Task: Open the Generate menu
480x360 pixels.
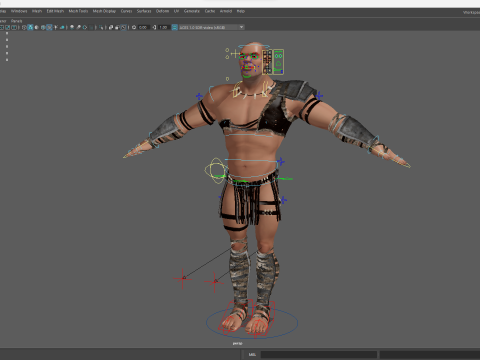Action: [x=192, y=11]
